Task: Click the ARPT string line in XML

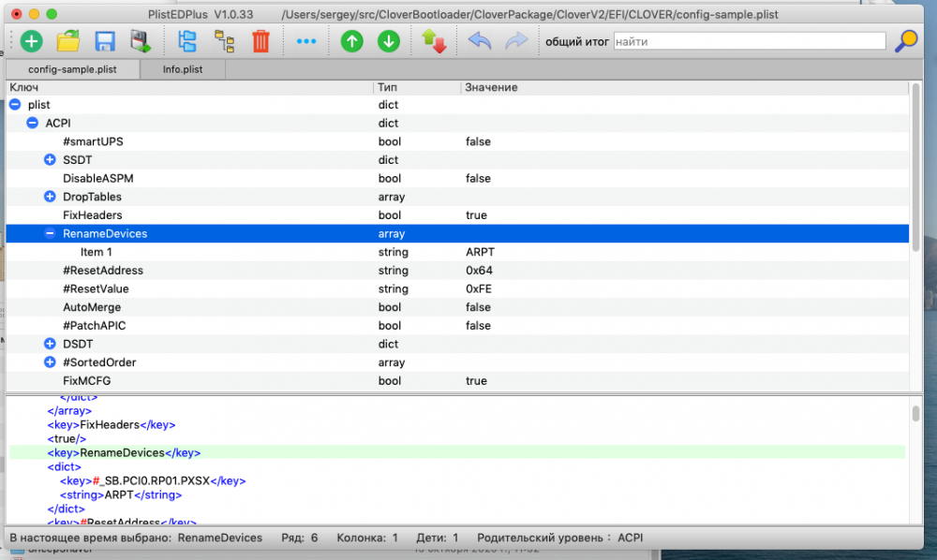Action: 120,495
